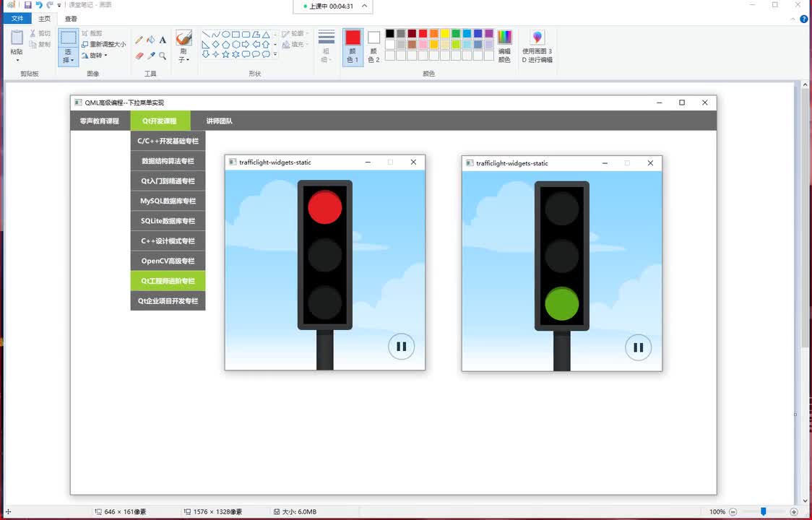Choose the Down arrow shape
Screen dimensions: 812x520
click(206, 54)
